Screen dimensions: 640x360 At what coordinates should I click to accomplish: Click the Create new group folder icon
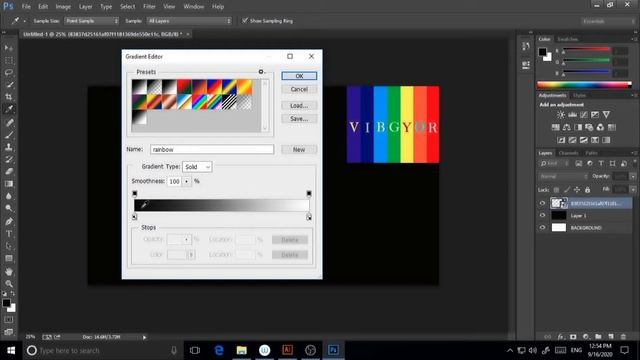[x=598, y=337]
